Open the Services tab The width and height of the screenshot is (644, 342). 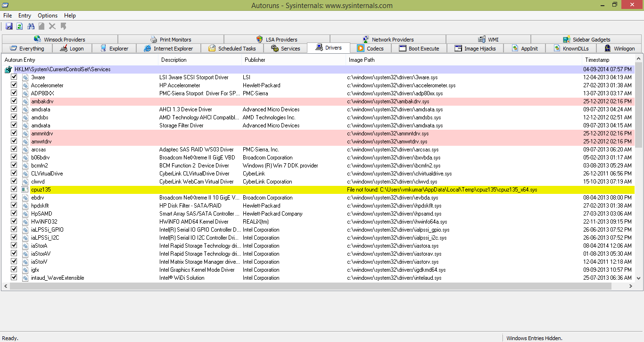tap(285, 48)
